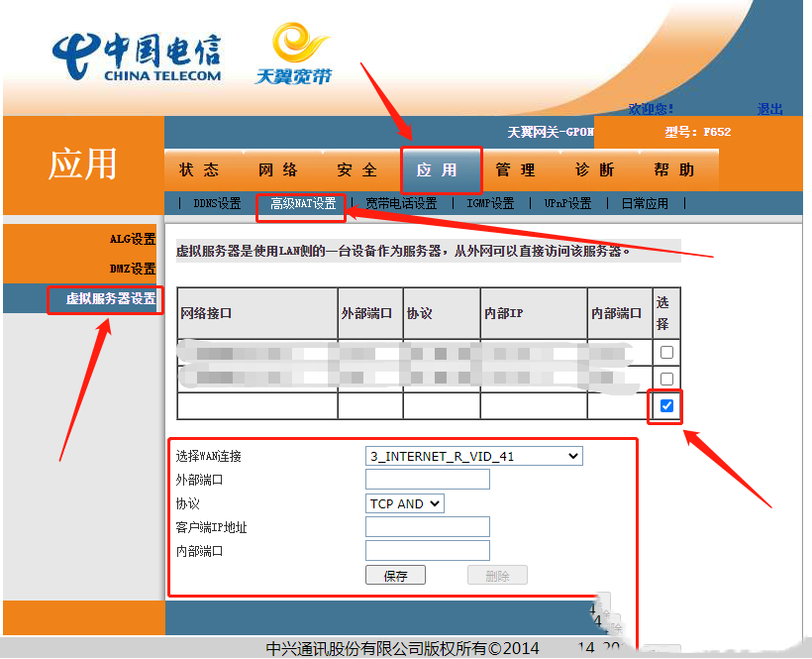The image size is (812, 659).
Task: Tick the first table row checkbox
Action: [666, 353]
